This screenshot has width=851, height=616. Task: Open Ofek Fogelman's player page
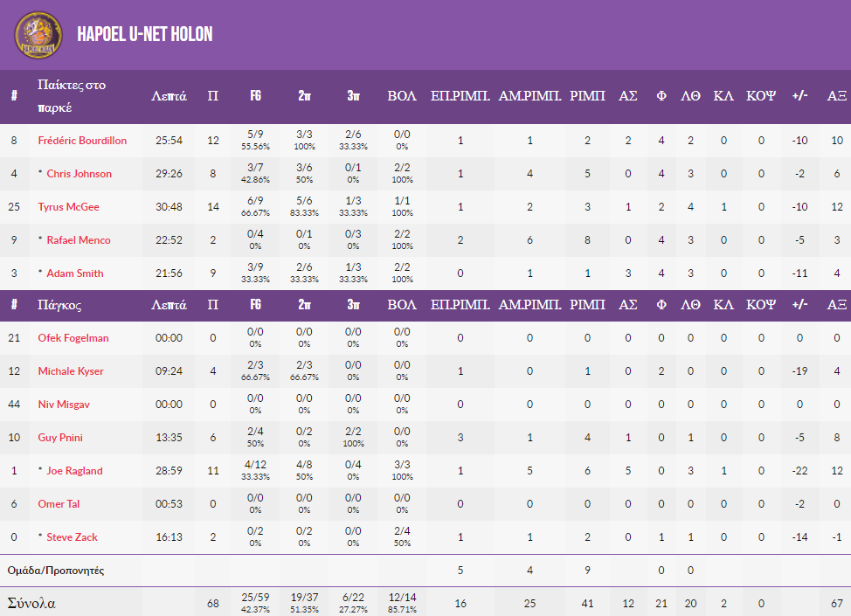[73, 338]
